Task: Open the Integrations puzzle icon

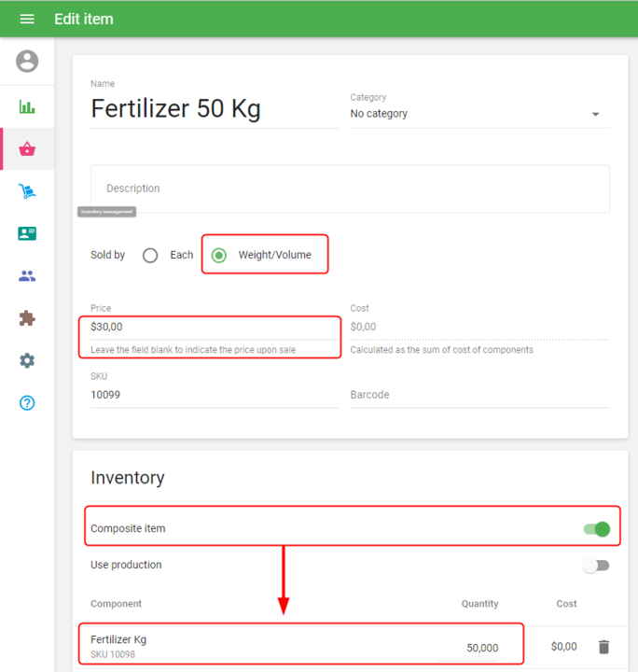Action: [x=27, y=318]
